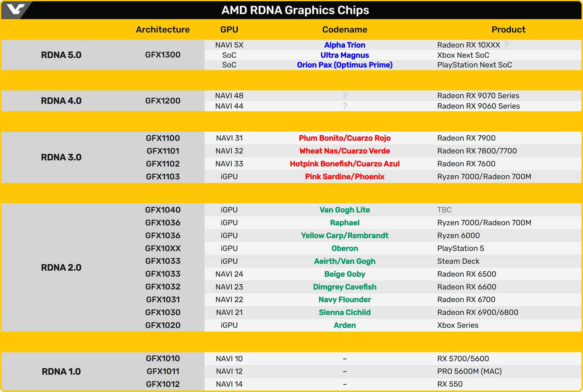The width and height of the screenshot is (583, 392).
Task: Click the Alpha Trion codename
Action: click(x=345, y=45)
